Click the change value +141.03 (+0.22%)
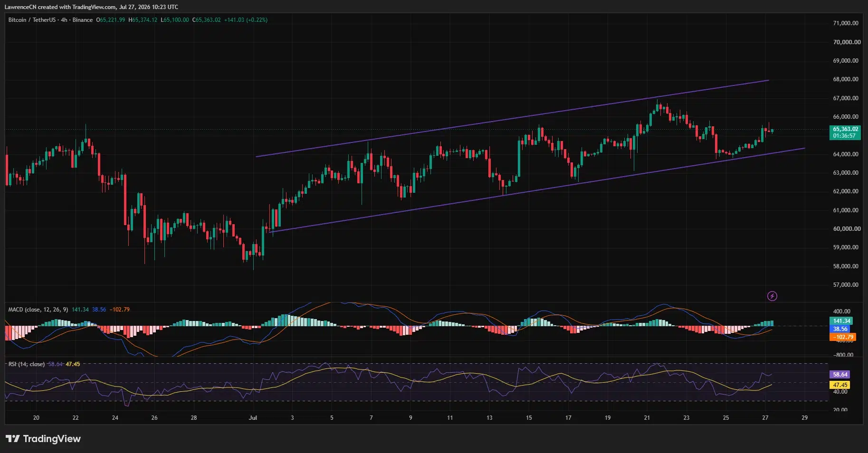 click(x=246, y=20)
